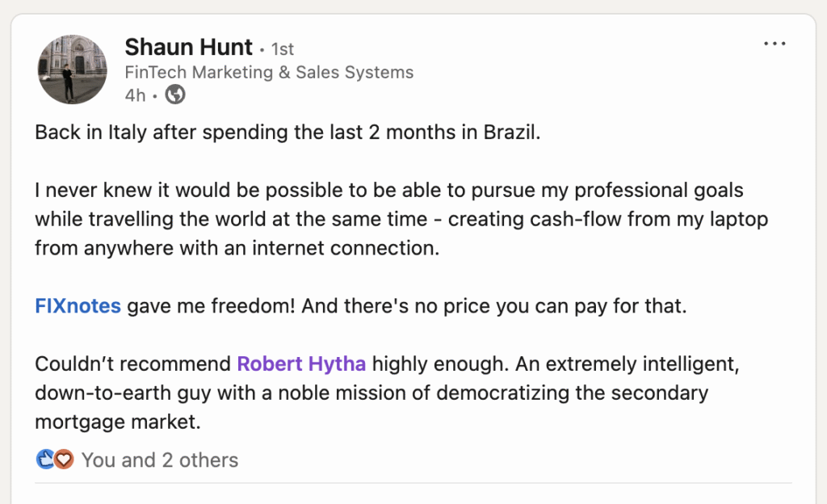
Task: Click the line "from anywhere with an internet connection"
Action: pyautogui.click(x=237, y=248)
